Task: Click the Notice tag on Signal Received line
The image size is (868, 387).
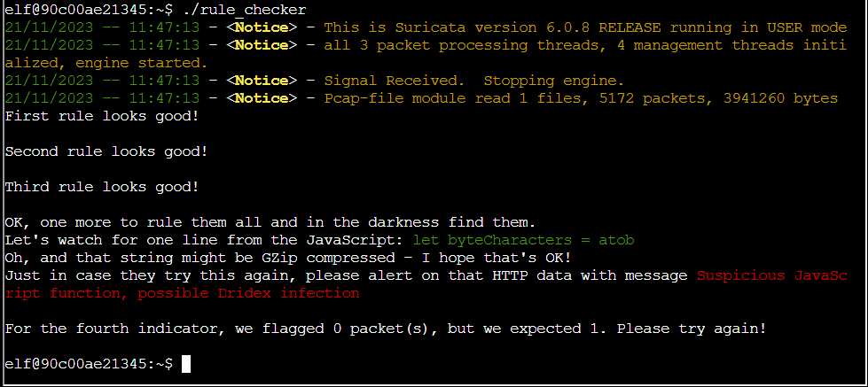Action: click(262, 81)
